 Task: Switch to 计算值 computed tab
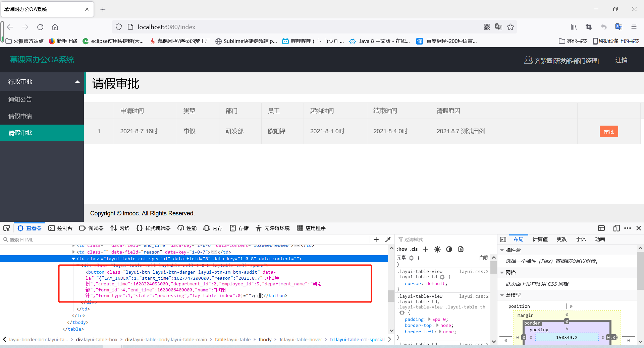pyautogui.click(x=540, y=239)
